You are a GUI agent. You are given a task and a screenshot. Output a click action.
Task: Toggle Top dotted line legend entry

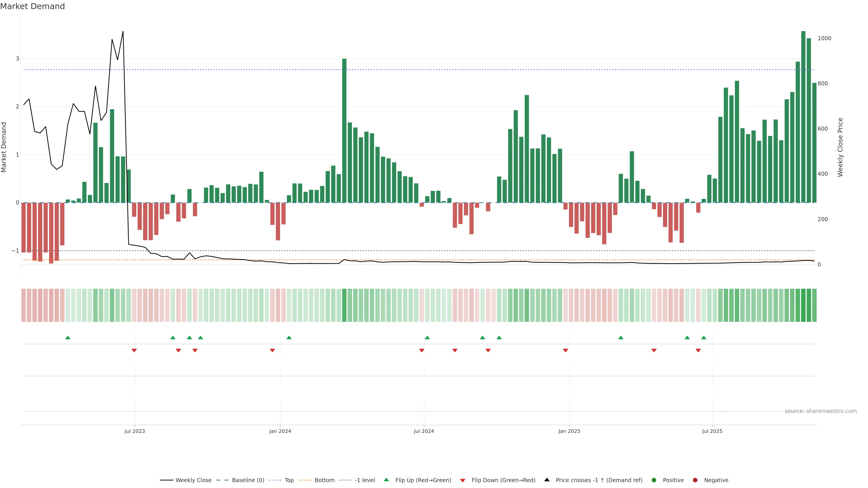289,480
